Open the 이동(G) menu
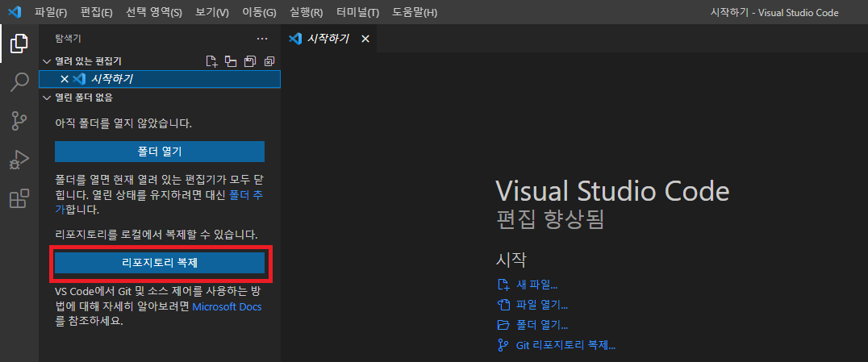The width and height of the screenshot is (868, 362). (259, 12)
